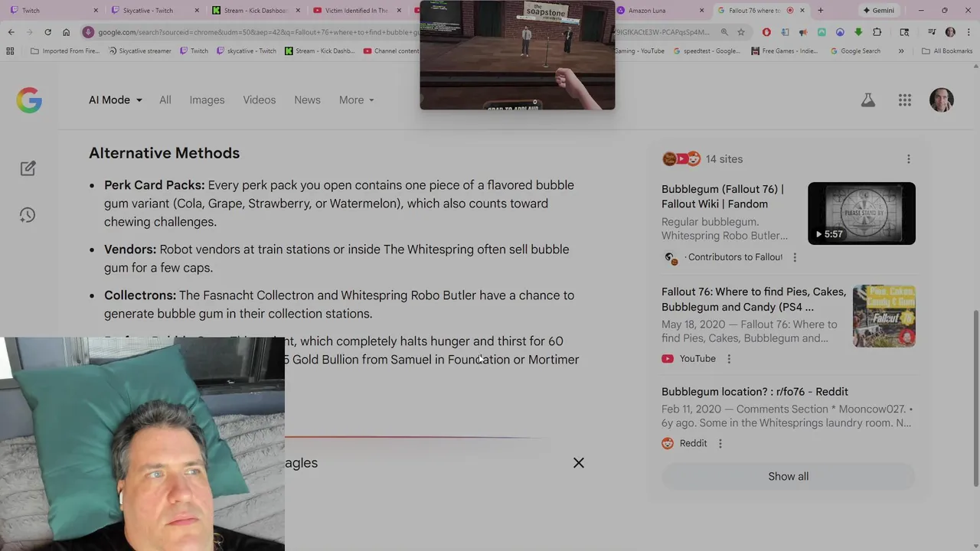Play the 5:57 video thumbnail

(861, 214)
